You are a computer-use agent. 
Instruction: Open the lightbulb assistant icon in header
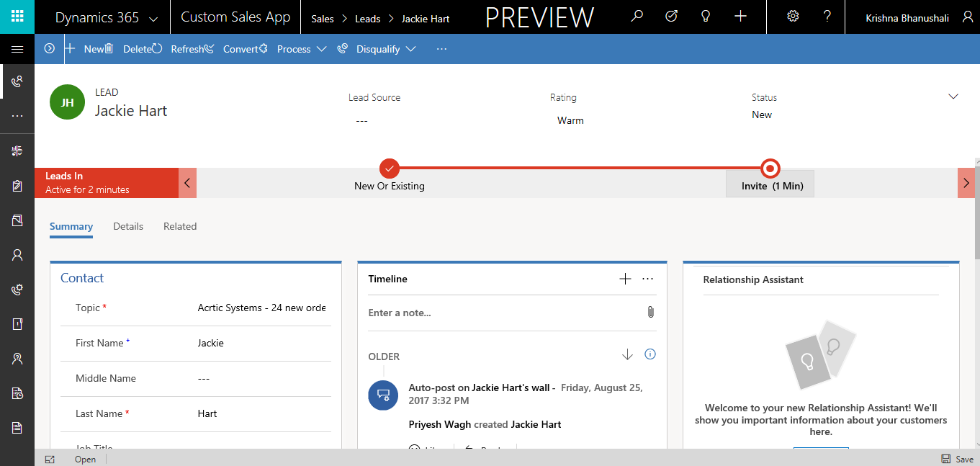click(706, 16)
